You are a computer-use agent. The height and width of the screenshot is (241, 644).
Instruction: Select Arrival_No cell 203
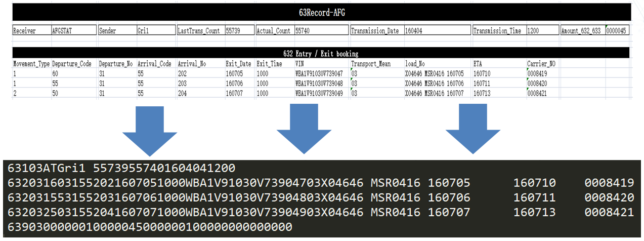(x=200, y=84)
